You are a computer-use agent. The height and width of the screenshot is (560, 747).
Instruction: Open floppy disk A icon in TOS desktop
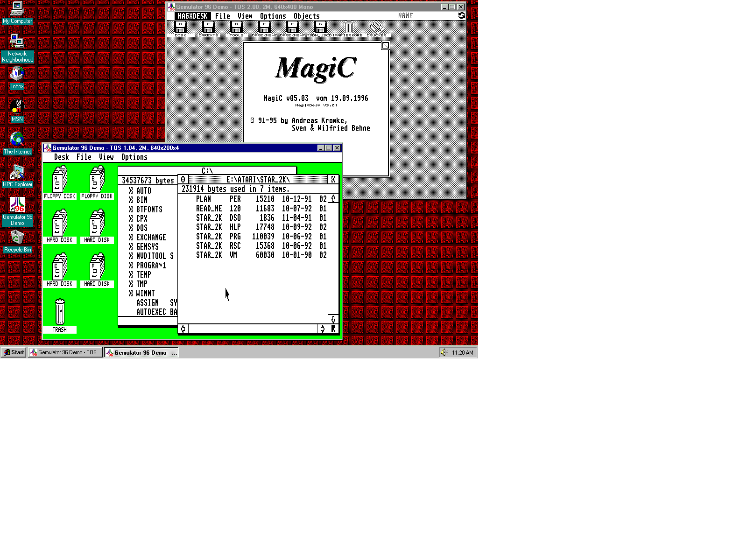[x=59, y=180]
